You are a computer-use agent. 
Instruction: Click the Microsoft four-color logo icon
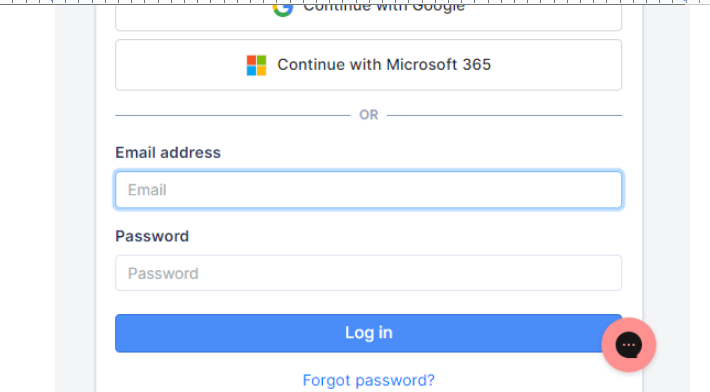(x=256, y=65)
